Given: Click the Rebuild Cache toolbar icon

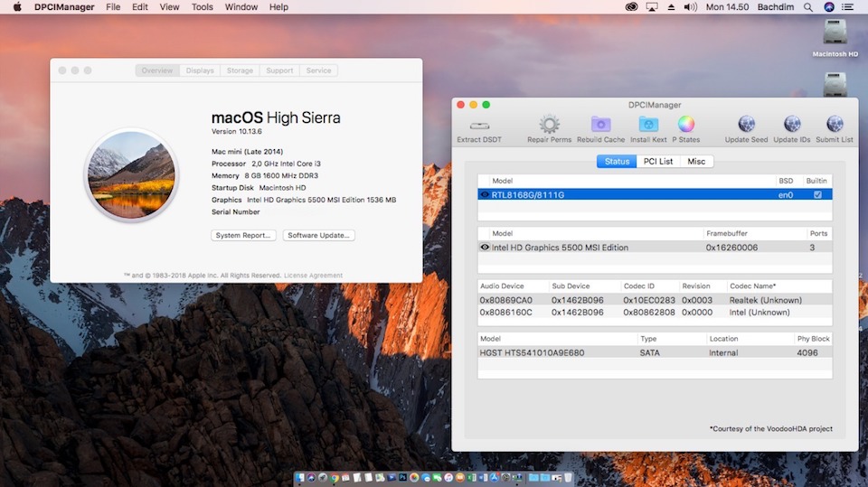Looking at the screenshot, I should pos(600,129).
